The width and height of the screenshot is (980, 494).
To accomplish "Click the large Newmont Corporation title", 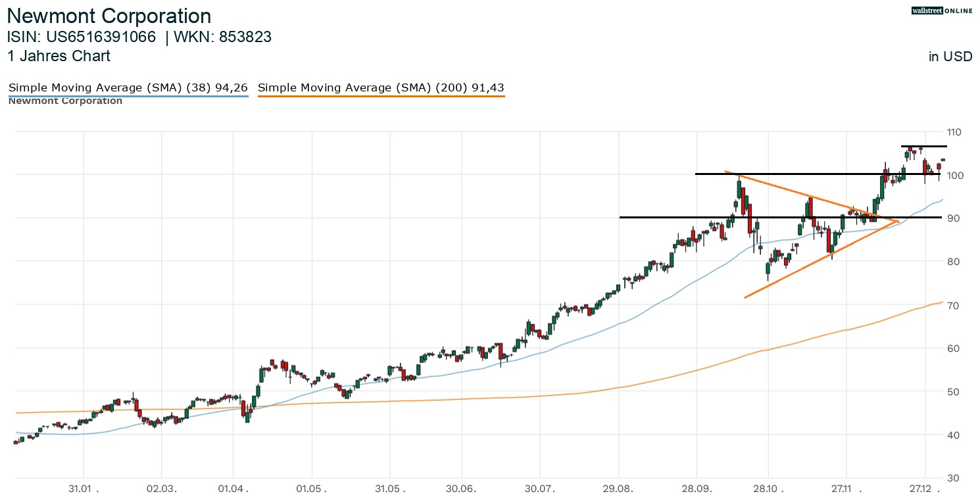I will [x=109, y=16].
